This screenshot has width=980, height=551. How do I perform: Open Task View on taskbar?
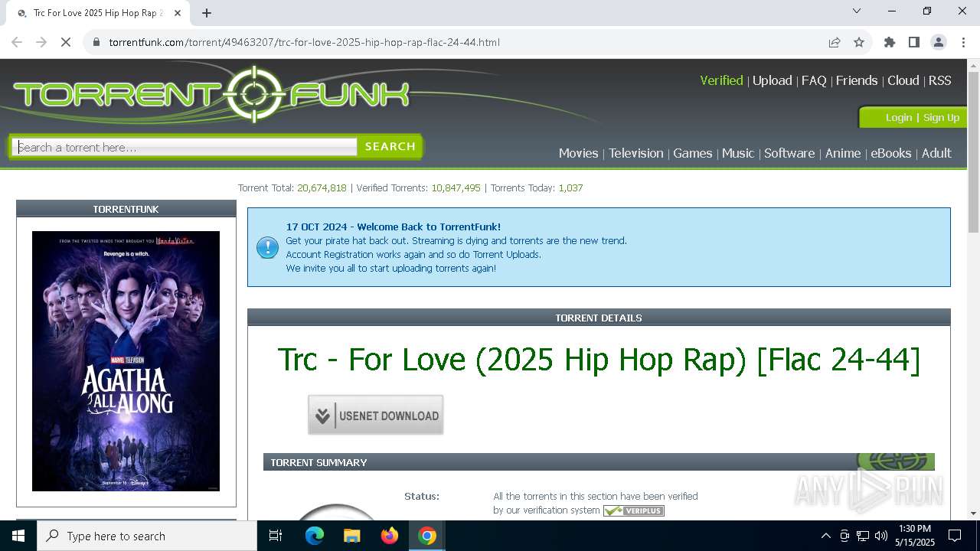pos(276,536)
